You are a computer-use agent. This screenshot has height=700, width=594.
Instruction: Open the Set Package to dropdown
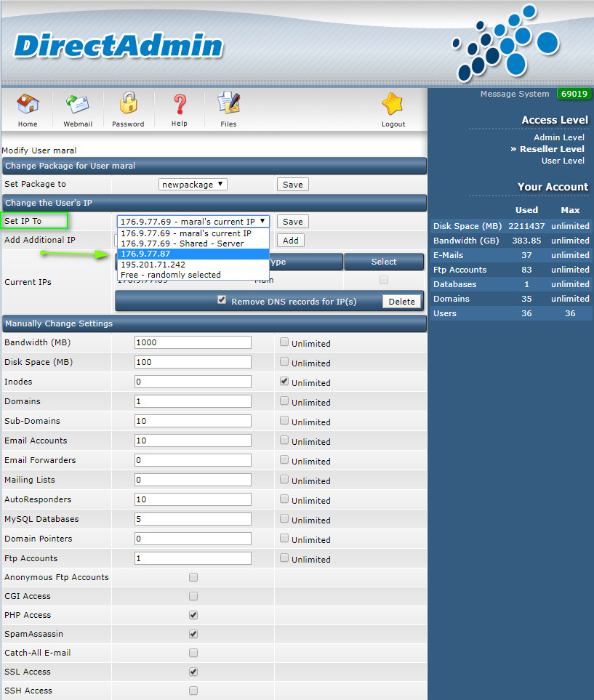193,185
